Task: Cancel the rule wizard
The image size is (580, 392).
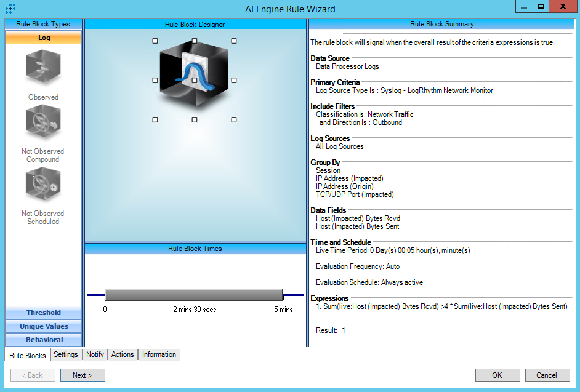Action: pyautogui.click(x=546, y=375)
